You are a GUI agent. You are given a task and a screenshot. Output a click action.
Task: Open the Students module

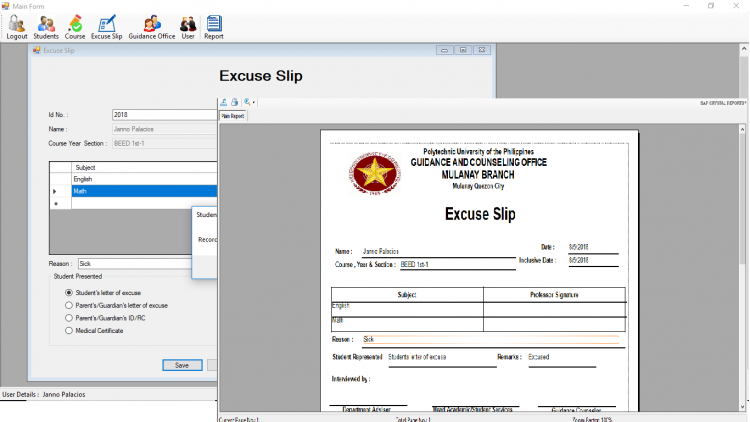click(46, 27)
